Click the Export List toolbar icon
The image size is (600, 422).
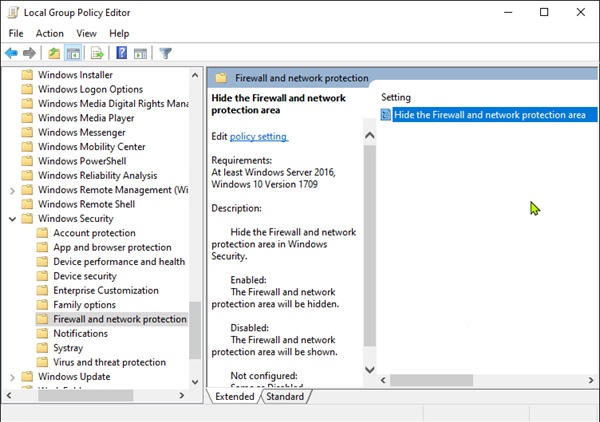click(97, 53)
